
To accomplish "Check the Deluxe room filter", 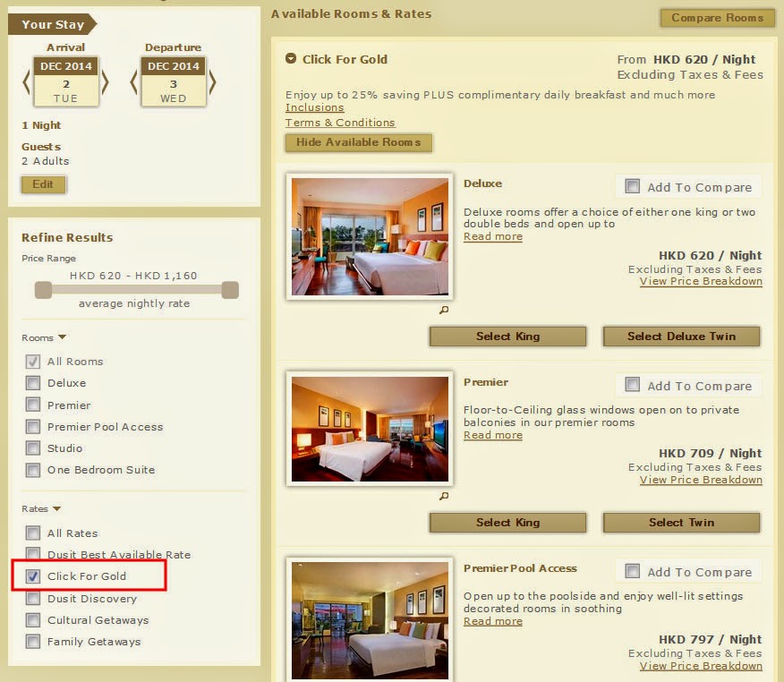I will (33, 383).
